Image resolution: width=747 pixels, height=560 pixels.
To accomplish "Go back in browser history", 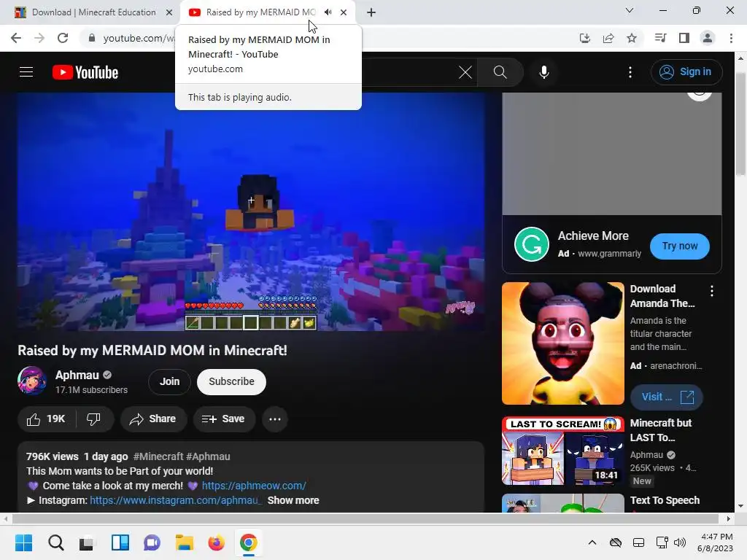I will tap(16, 38).
